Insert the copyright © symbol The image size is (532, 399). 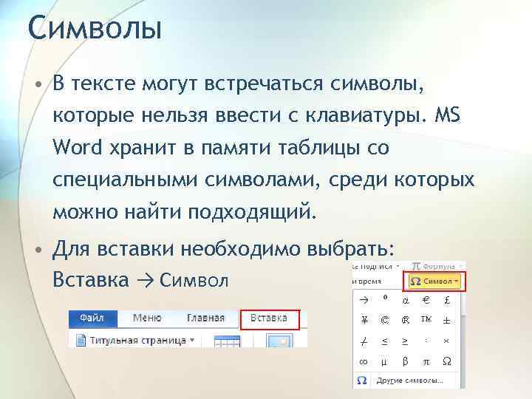pos(385,320)
